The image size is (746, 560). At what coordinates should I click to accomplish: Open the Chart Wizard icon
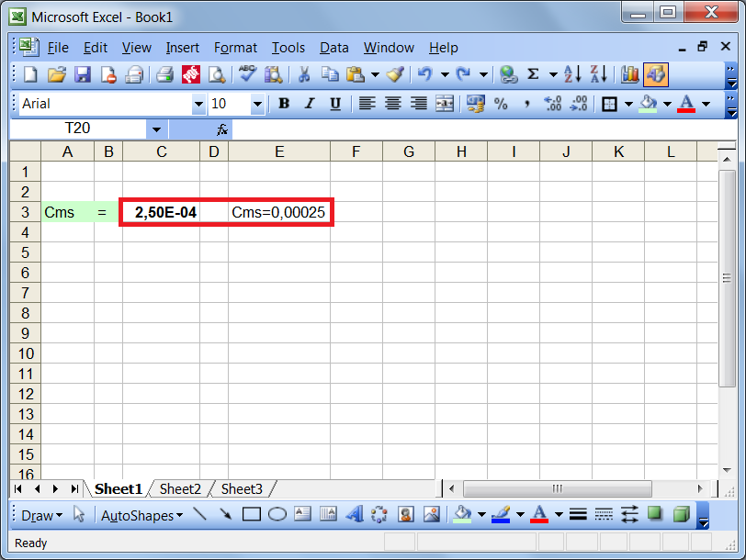pos(630,74)
